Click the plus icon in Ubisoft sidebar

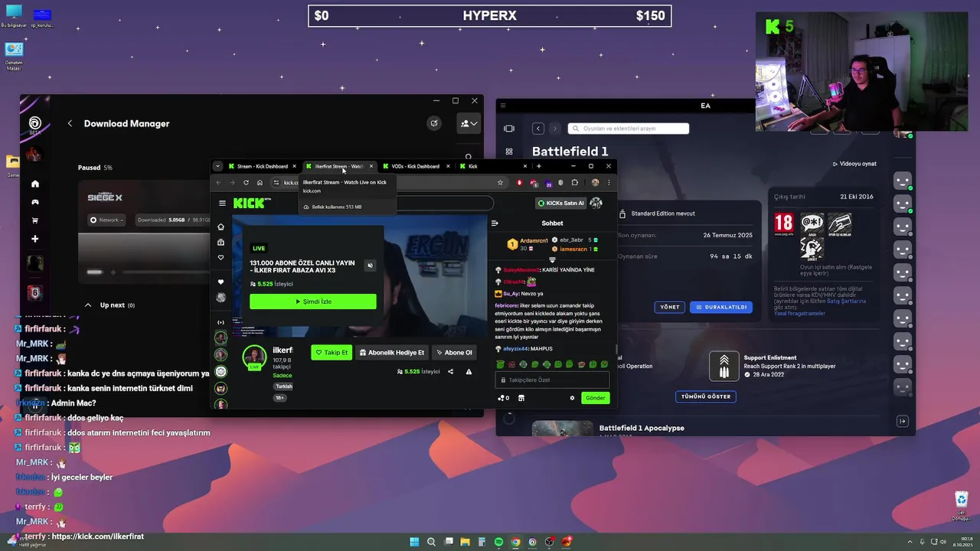tap(34, 239)
